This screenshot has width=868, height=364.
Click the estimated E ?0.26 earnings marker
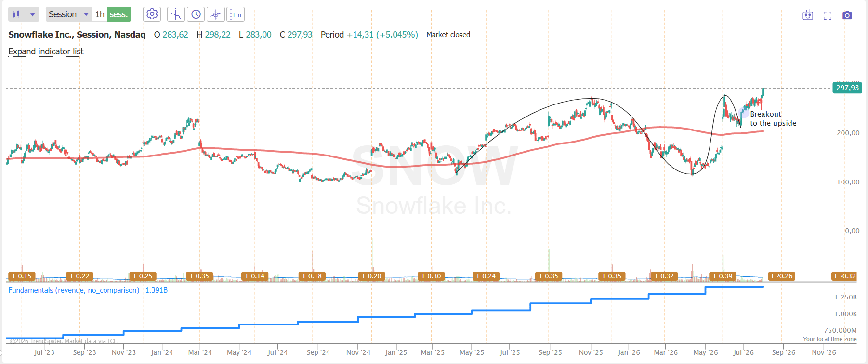[781, 276]
